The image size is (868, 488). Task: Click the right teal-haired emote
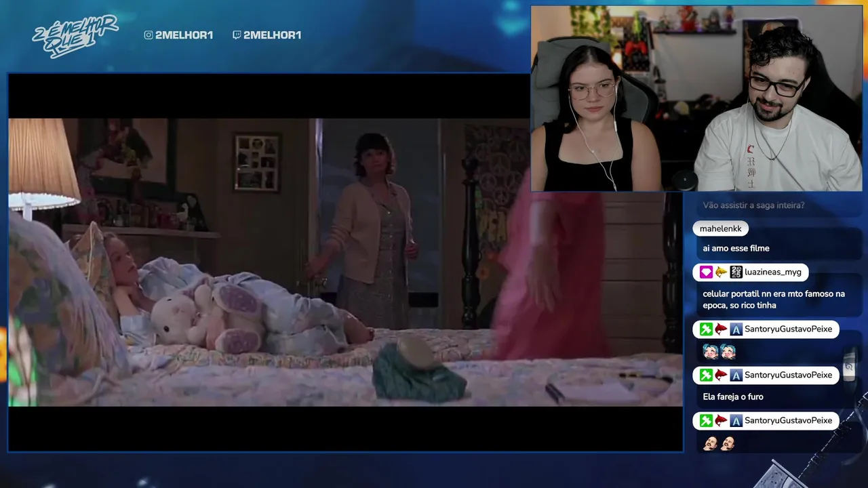click(x=728, y=352)
